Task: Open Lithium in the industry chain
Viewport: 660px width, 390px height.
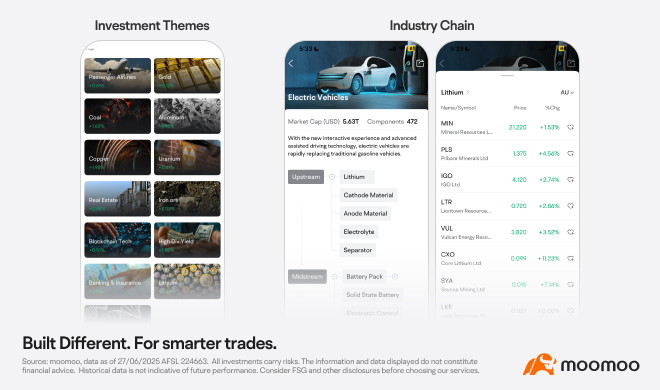Action: pyautogui.click(x=357, y=177)
